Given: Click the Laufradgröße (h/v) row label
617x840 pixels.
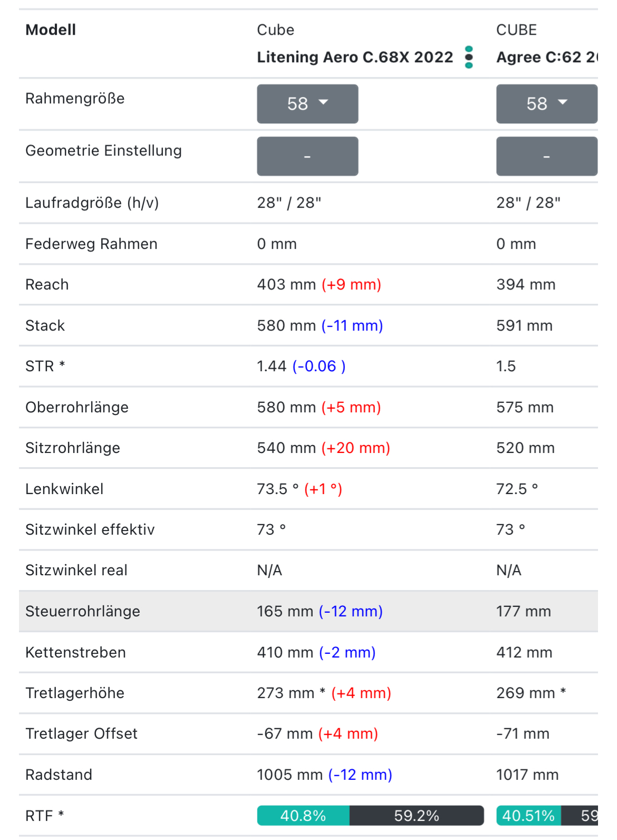Looking at the screenshot, I should click(x=92, y=203).
